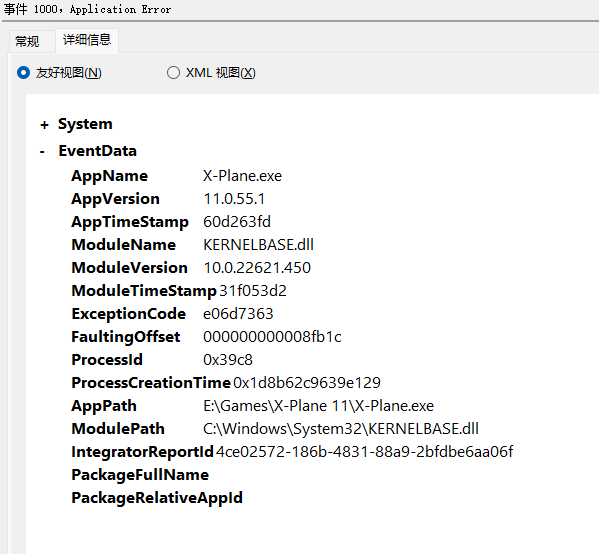Click the PackageRelativeAppId label
This screenshot has height=554, width=599.
(x=157, y=498)
